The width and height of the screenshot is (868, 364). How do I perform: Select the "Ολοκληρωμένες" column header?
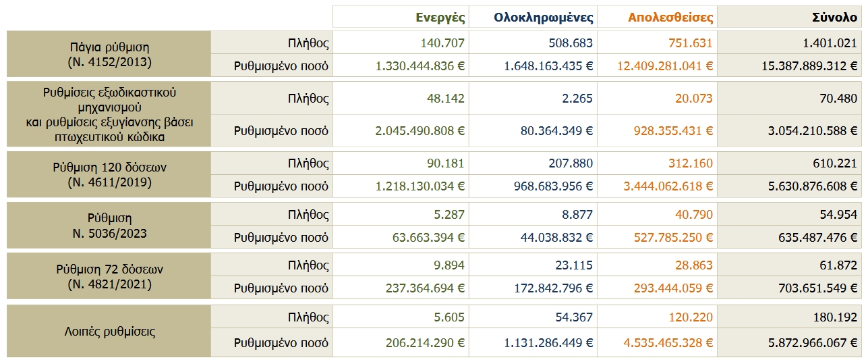tap(543, 17)
